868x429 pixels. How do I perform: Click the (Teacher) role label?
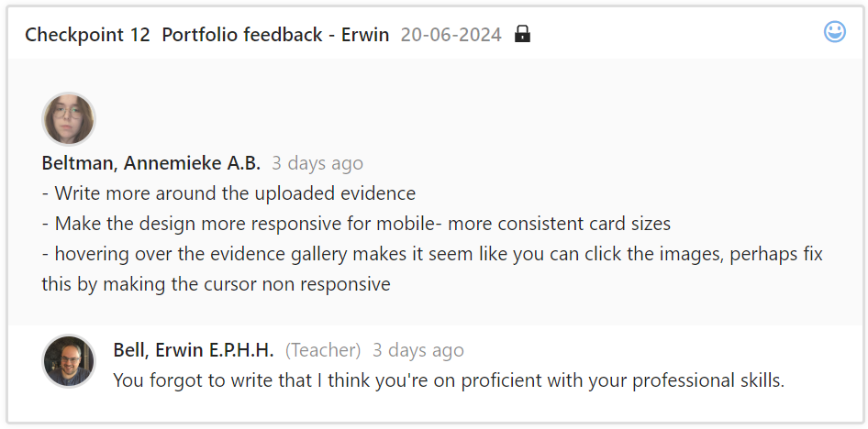(323, 350)
